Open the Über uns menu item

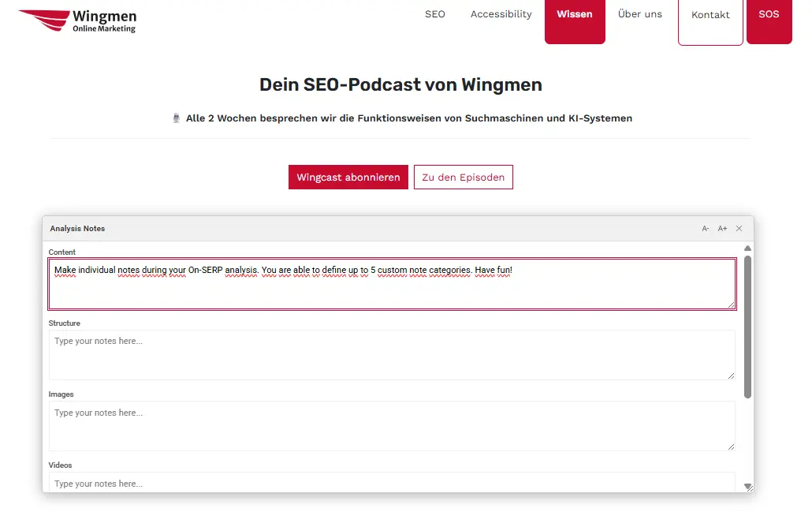[640, 14]
